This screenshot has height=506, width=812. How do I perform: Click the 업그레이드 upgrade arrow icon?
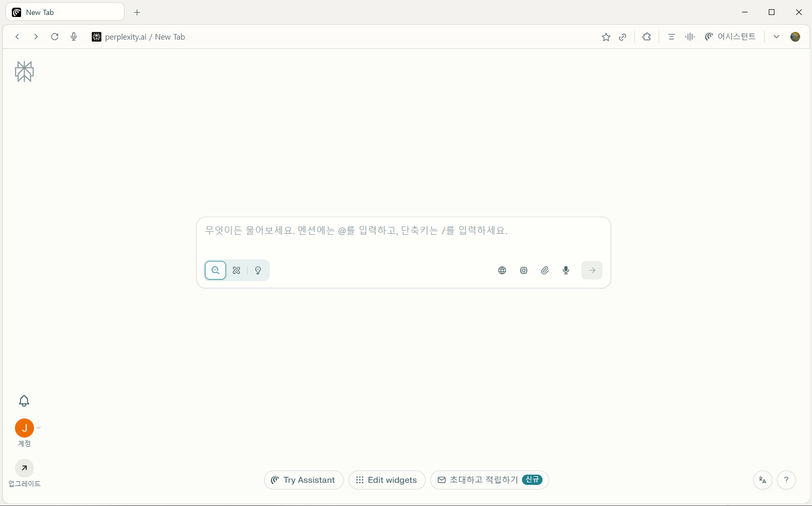pos(24,468)
